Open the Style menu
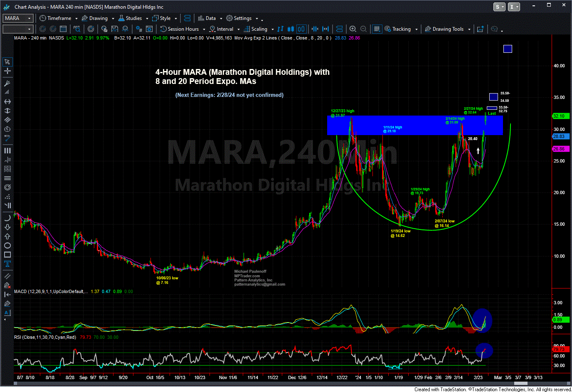Screen dimensions: 572x392 coord(162,18)
